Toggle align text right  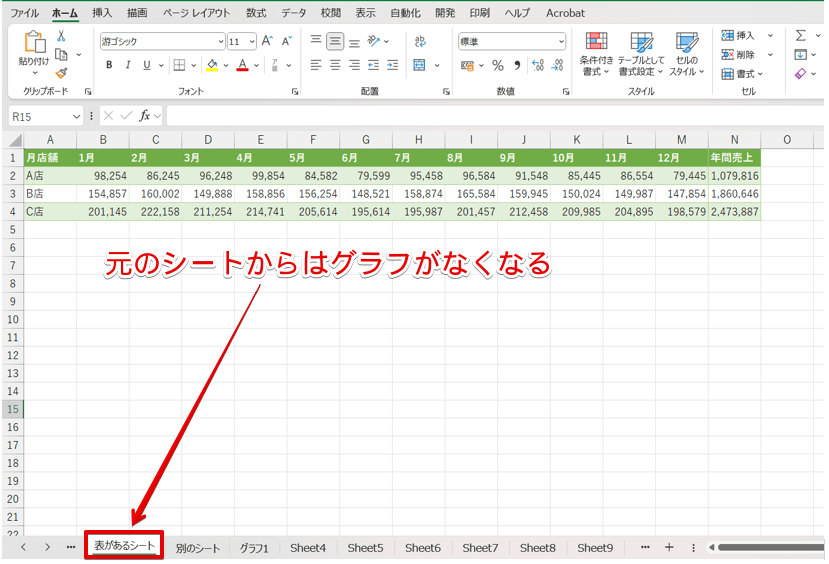coord(354,65)
